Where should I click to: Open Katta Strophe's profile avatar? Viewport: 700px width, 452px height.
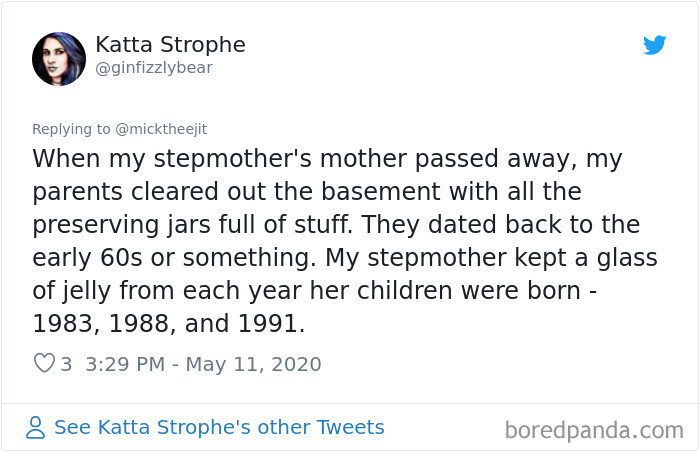tap(58, 58)
